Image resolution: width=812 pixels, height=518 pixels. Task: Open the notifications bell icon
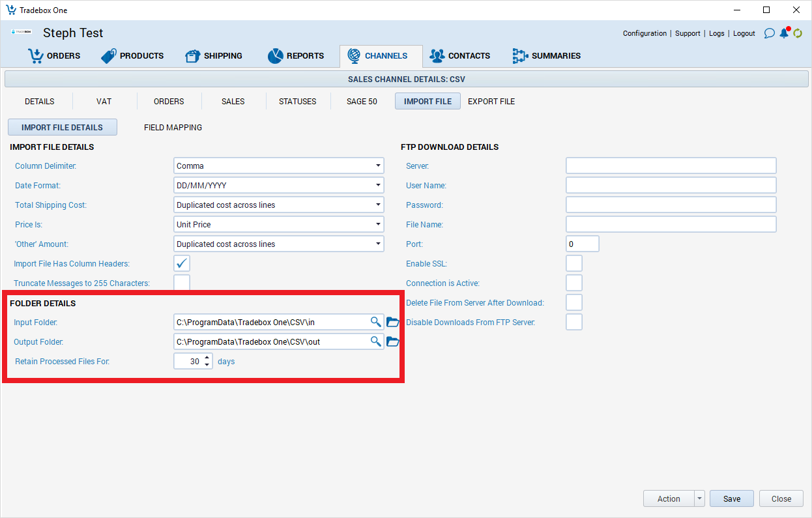coord(784,33)
